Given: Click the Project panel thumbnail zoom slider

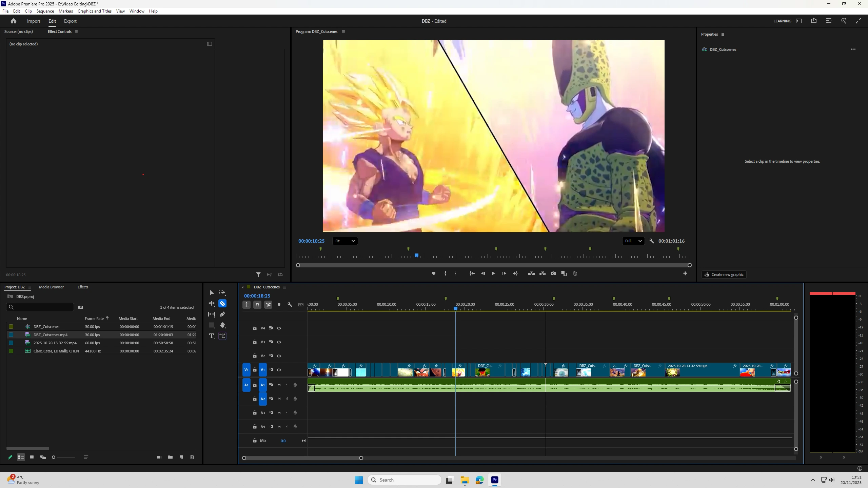Looking at the screenshot, I should 54,457.
